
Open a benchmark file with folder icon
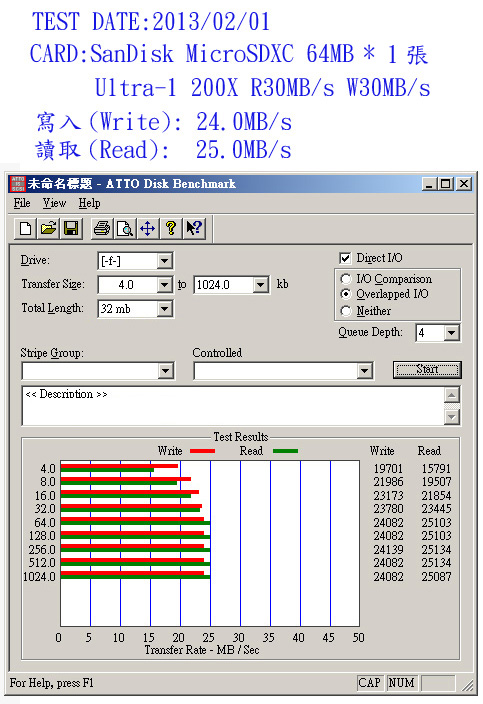[48, 229]
